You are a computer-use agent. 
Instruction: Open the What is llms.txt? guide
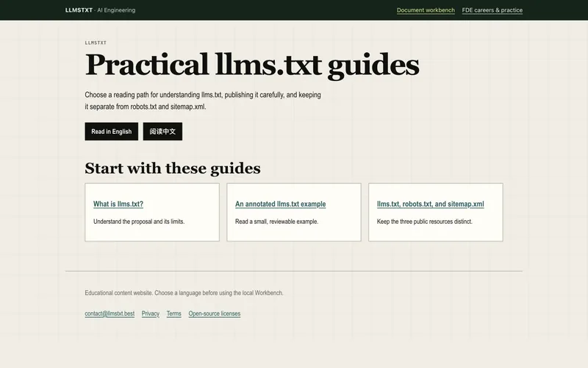click(118, 204)
